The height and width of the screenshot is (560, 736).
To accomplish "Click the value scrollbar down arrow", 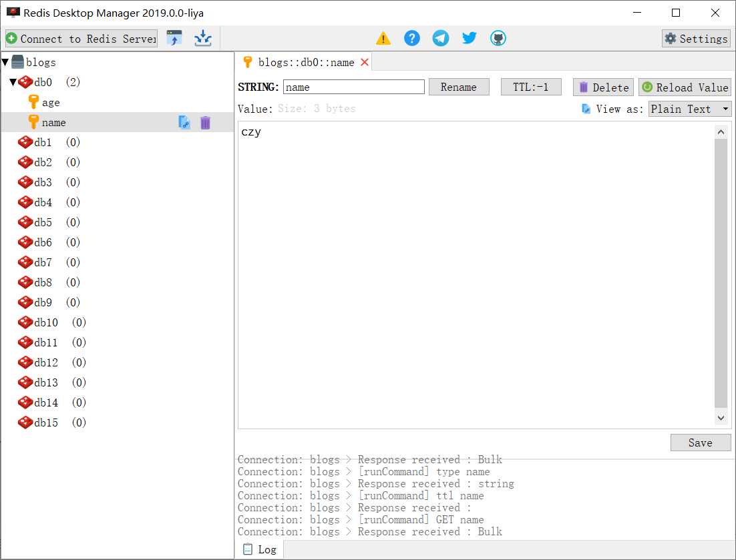I will tap(721, 417).
